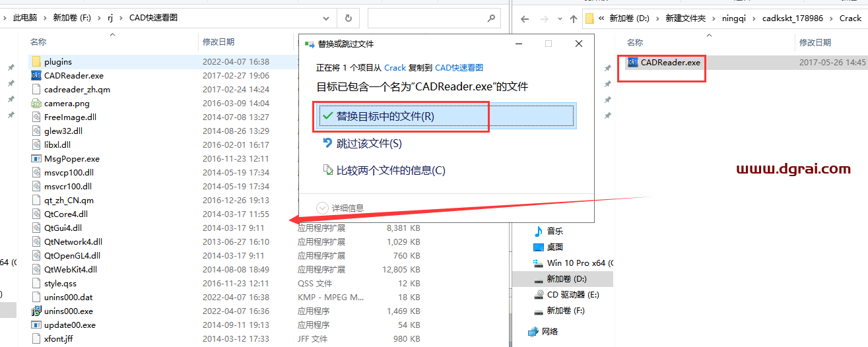Click the search magnifier icon
The width and height of the screenshot is (868, 347).
click(490, 18)
